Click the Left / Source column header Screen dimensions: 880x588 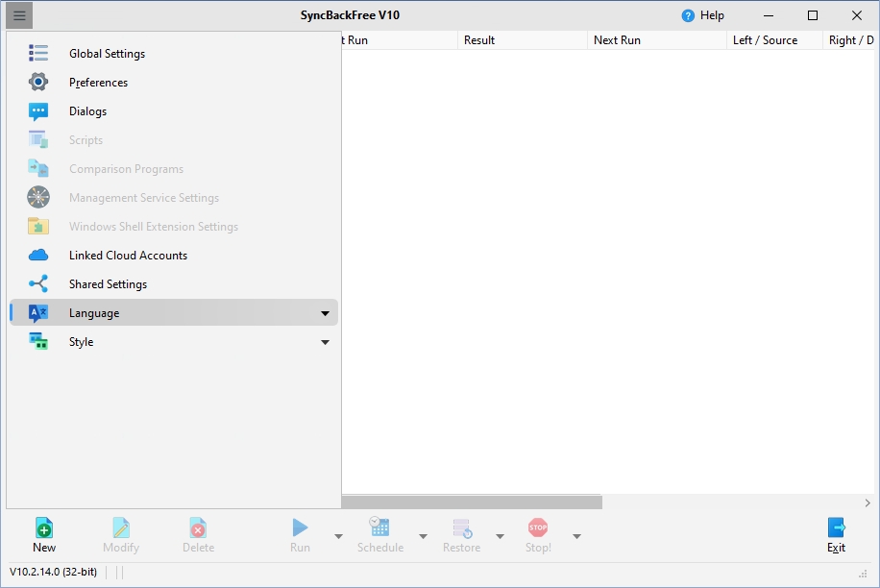tap(765, 40)
